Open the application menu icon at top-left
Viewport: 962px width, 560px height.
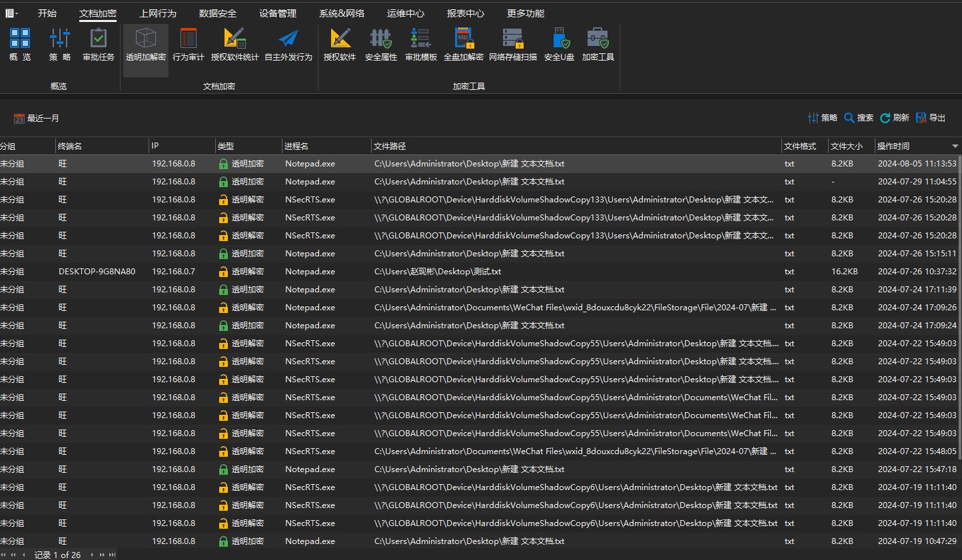tap(11, 13)
